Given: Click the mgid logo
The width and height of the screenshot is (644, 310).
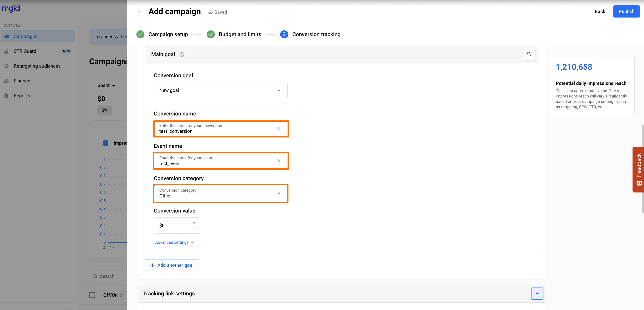Looking at the screenshot, I should pyautogui.click(x=11, y=8).
